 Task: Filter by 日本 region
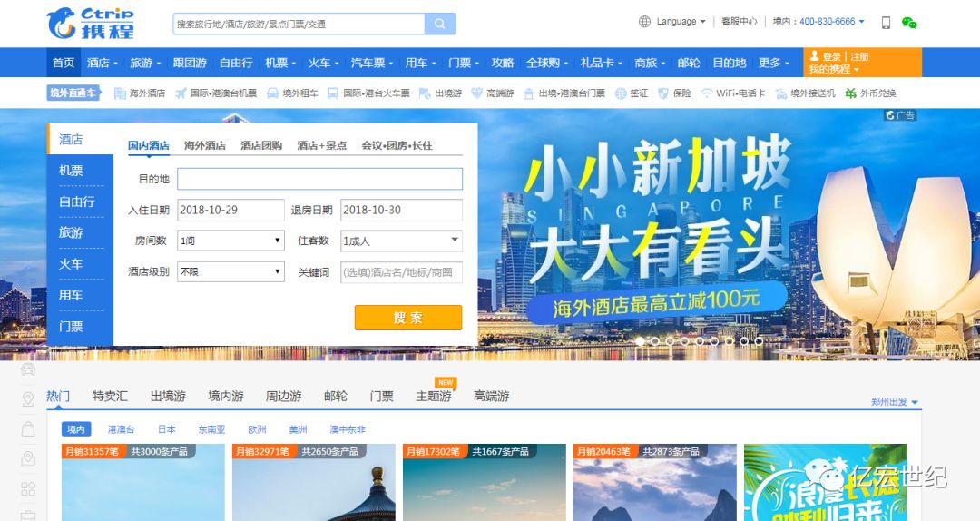tap(166, 429)
